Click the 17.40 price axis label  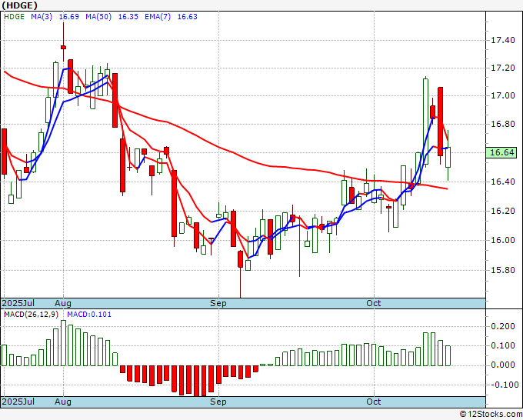pos(503,40)
